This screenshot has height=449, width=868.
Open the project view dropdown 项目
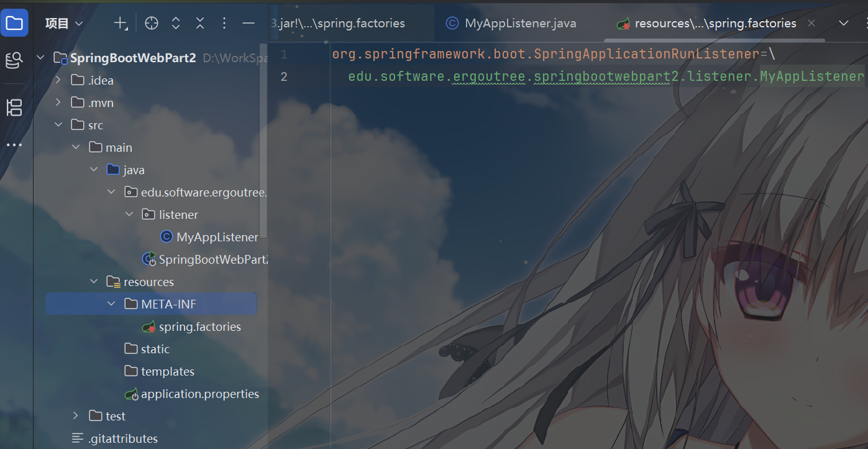pos(64,24)
